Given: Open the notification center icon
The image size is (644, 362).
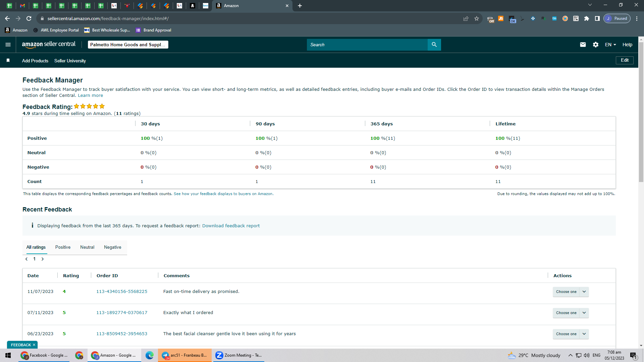Looking at the screenshot, I should (633, 355).
